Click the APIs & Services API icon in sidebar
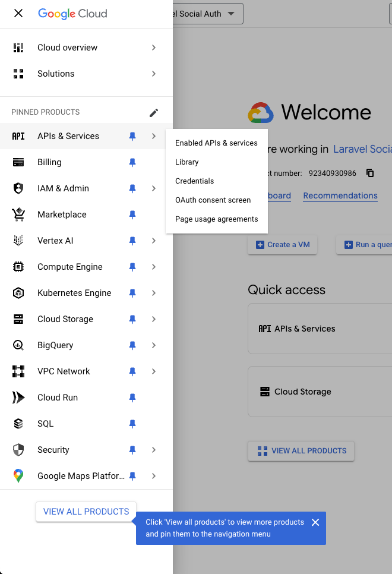Screen dimensions: 392x574 click(18, 136)
